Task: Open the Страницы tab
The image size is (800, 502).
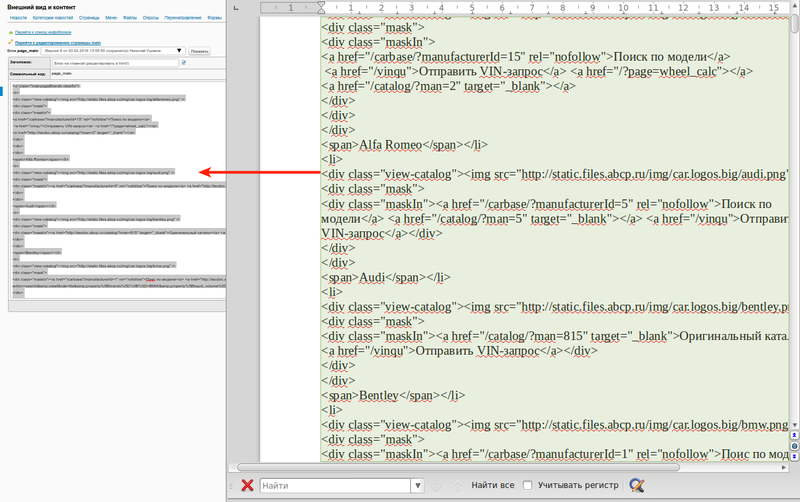Action: pos(89,18)
